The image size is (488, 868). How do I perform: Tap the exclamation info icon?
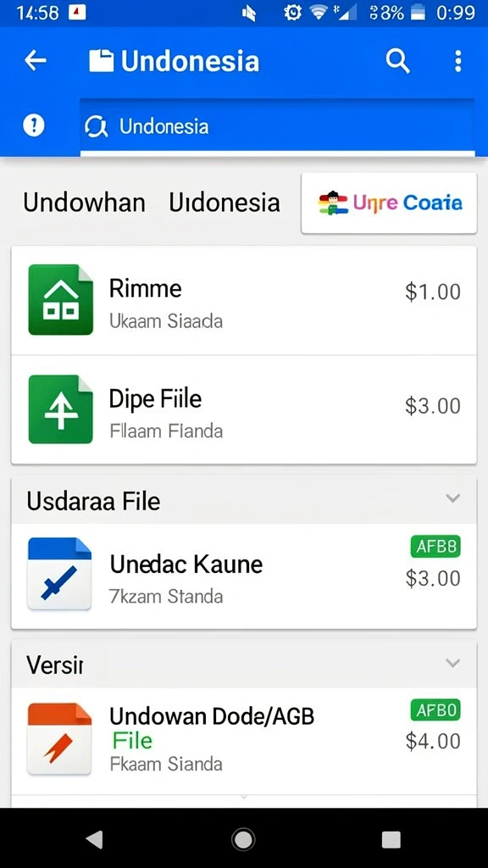(33, 125)
